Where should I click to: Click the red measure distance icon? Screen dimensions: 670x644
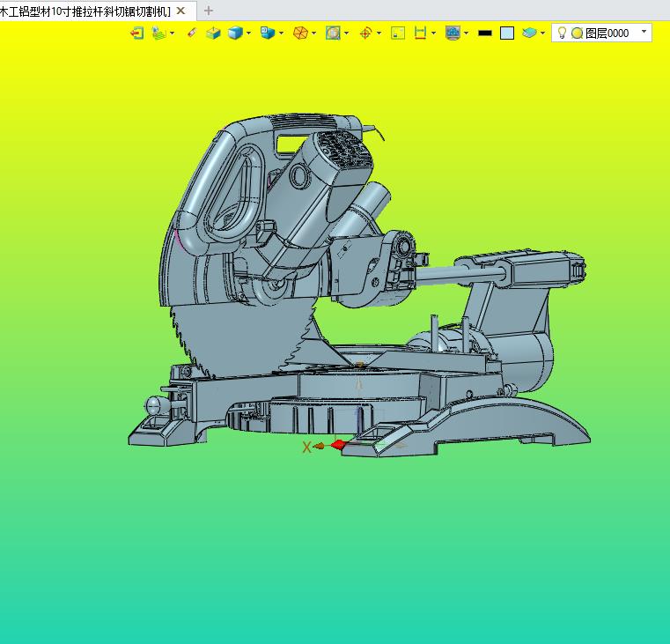point(421,33)
